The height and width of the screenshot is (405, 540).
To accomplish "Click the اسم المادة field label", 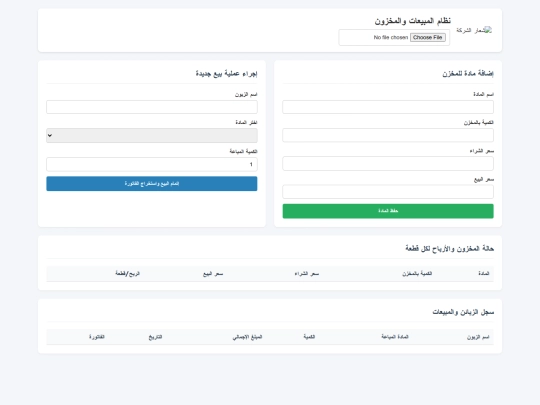I will pos(483,94).
